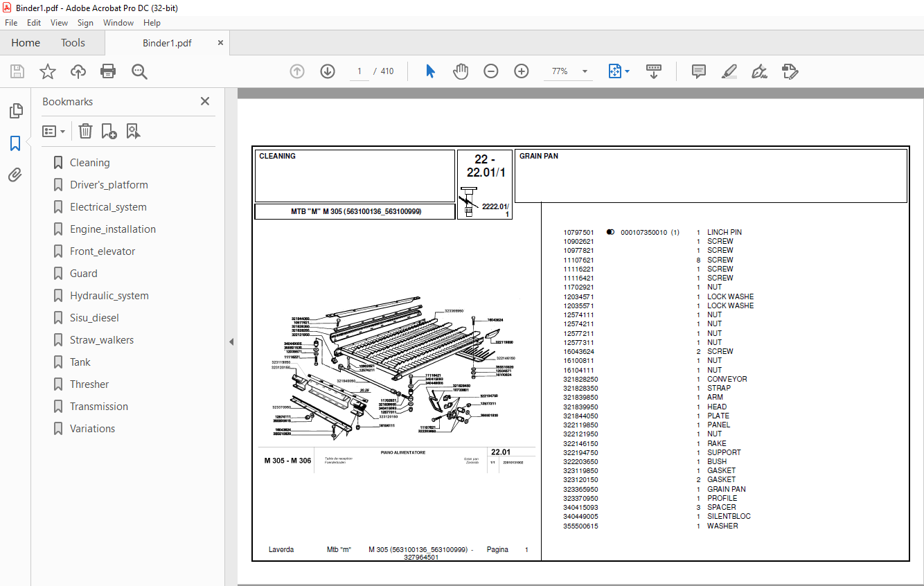Image resolution: width=924 pixels, height=586 pixels.
Task: Open the Guard bookmark
Action: (x=83, y=274)
